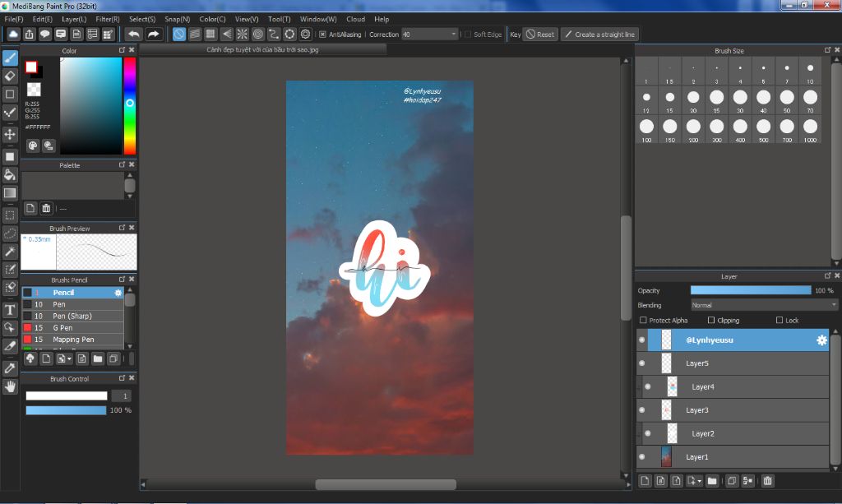The image size is (842, 504).
Task: Click the Layer4 thumbnail
Action: (673, 387)
